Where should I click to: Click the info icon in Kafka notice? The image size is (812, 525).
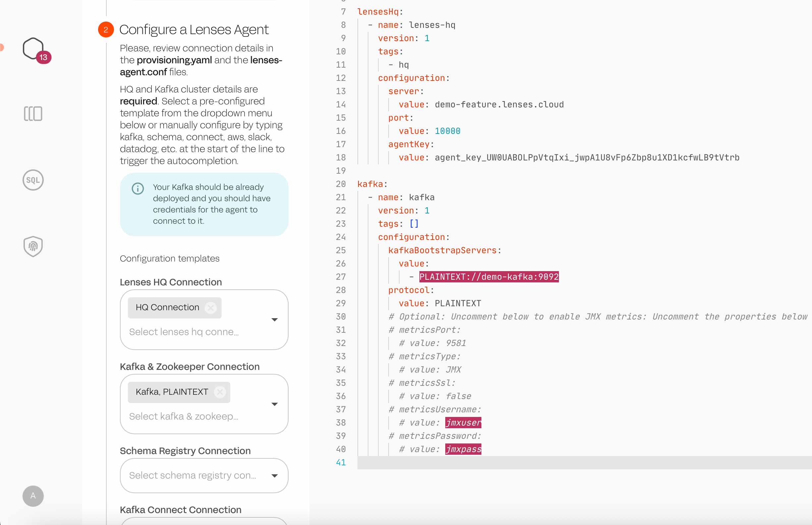[138, 188]
